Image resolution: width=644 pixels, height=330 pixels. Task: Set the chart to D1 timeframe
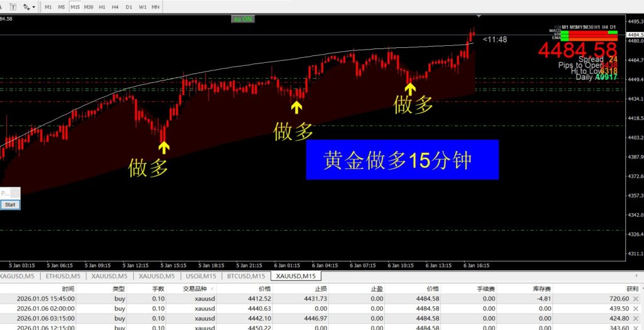129,7
